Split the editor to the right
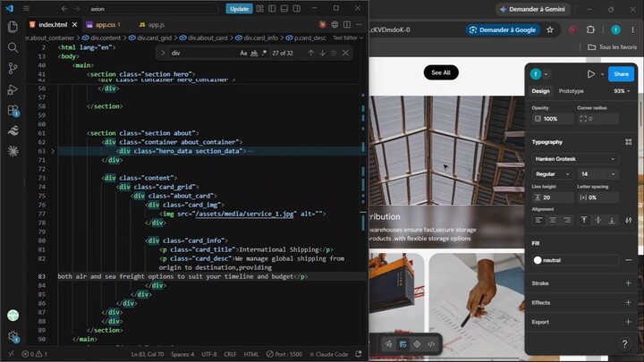Image resolution: width=644 pixels, height=362 pixels. point(347,25)
